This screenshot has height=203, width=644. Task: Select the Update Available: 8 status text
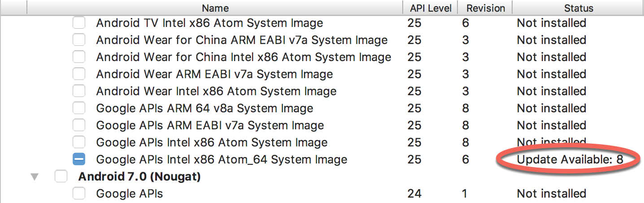[570, 159]
